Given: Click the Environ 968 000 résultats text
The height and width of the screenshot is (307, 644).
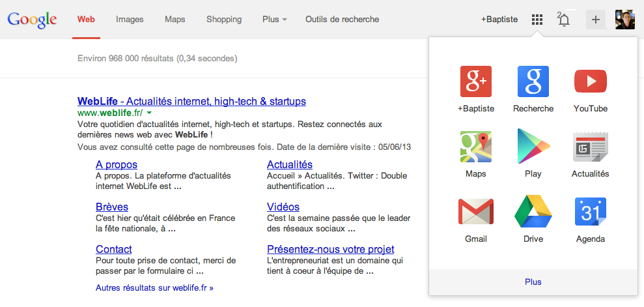Looking at the screenshot, I should tap(158, 59).
